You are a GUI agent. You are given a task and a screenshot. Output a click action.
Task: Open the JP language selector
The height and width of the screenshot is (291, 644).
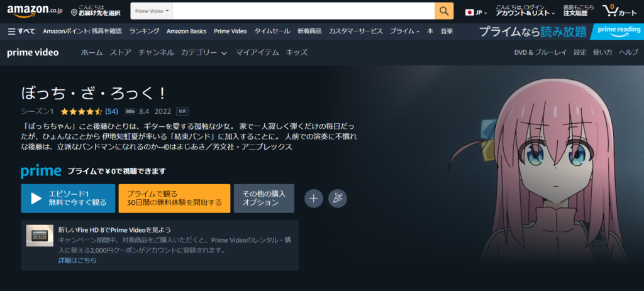(477, 12)
